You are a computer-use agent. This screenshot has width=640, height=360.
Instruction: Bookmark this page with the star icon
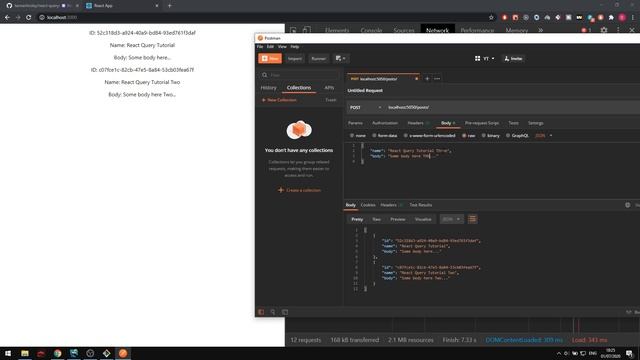(491, 18)
